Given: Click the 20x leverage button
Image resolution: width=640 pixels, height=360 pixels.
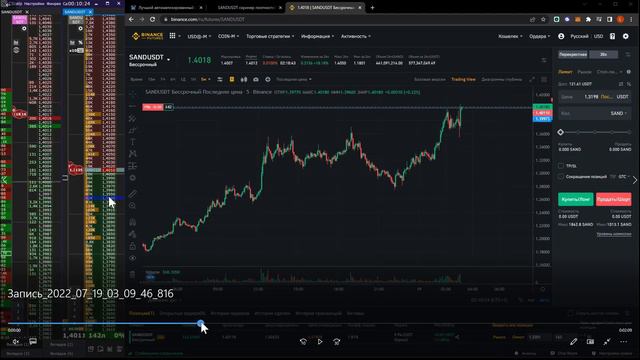Looking at the screenshot, I should click(603, 54).
